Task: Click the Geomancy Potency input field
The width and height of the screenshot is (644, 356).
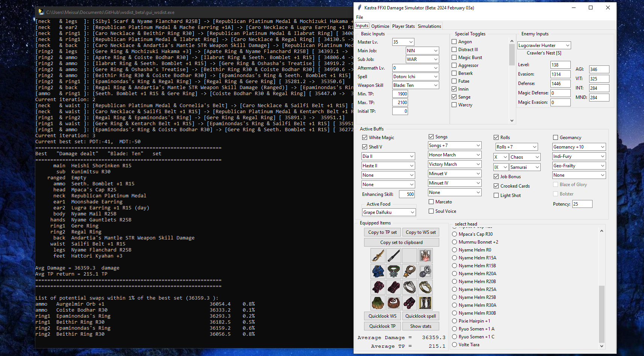Action: pyautogui.click(x=582, y=204)
